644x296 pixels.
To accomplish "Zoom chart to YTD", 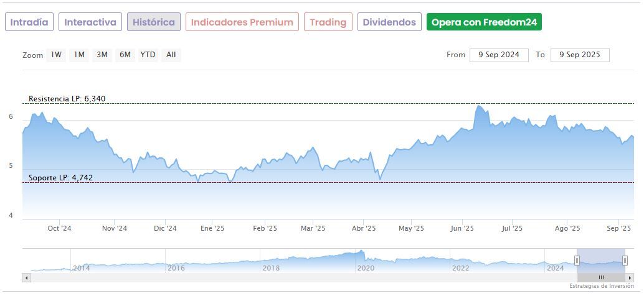I will (148, 55).
